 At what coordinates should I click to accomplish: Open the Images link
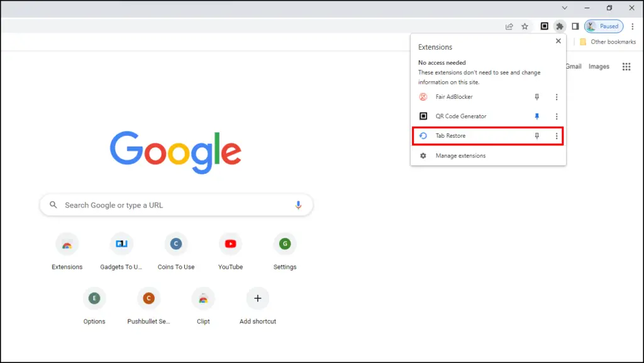tap(599, 67)
